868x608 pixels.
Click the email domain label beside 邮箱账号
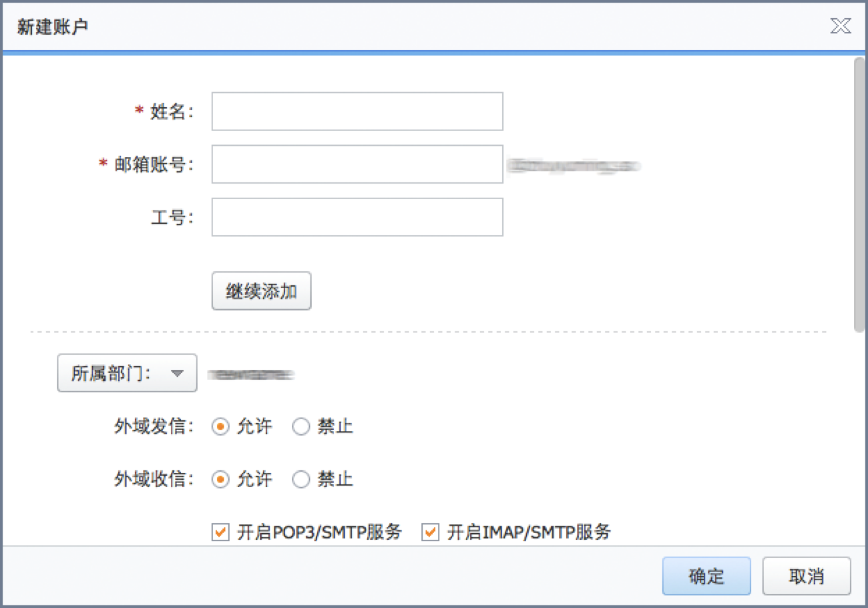click(x=573, y=166)
